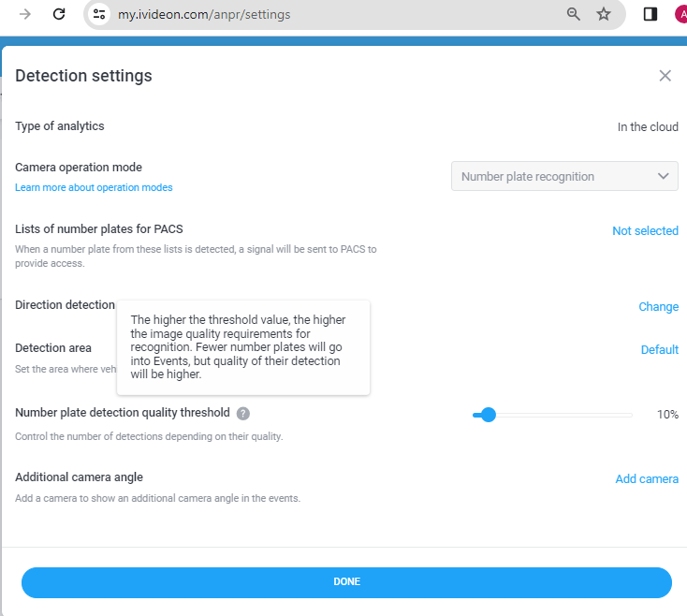Viewport: 687px width, 616px height.
Task: View site information icon in address bar
Action: (99, 14)
